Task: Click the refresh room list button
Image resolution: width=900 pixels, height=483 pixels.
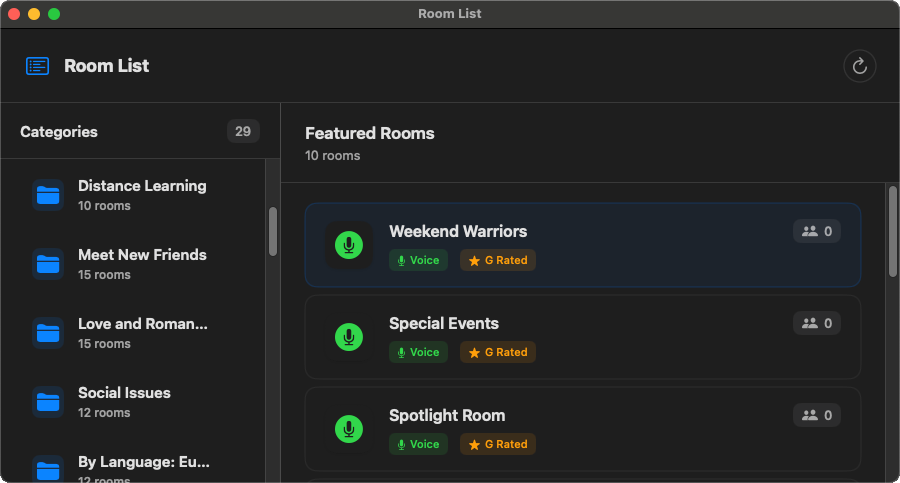Action: [x=859, y=66]
